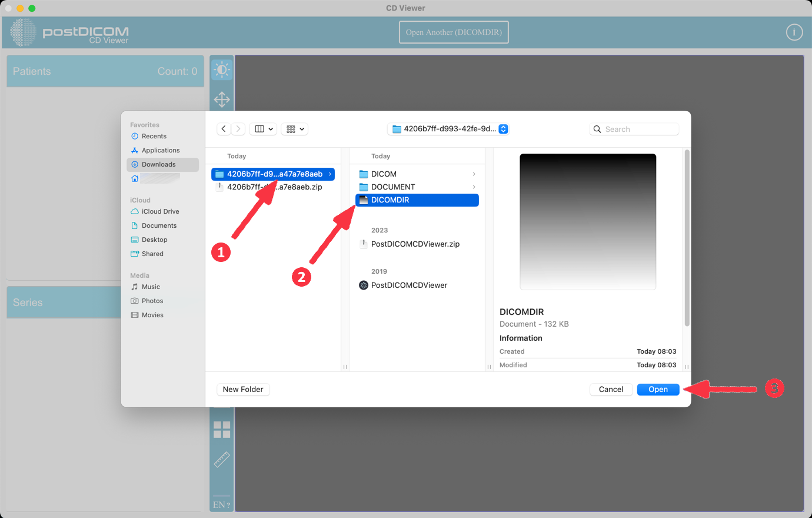812x518 pixels.
Task: Click the language selector icon
Action: [x=221, y=504]
